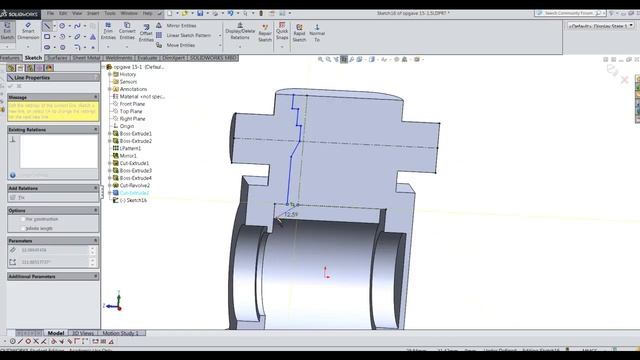Open the View menu
The height and width of the screenshot is (360, 640).
pos(77,13)
